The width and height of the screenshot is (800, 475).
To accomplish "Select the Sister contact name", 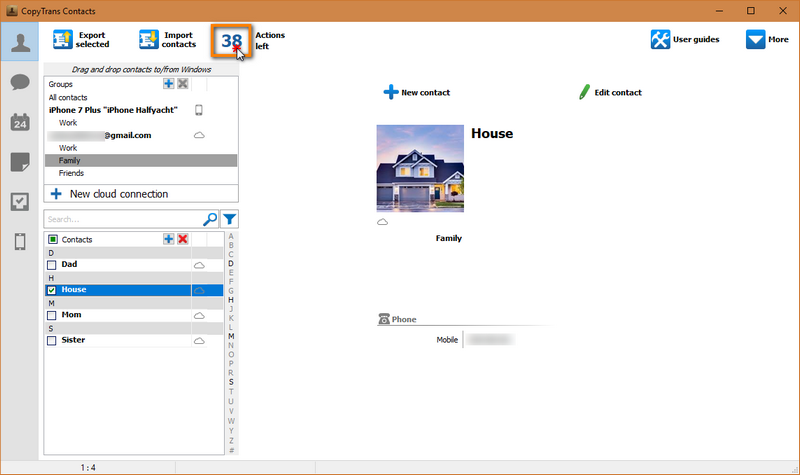I will coord(73,340).
